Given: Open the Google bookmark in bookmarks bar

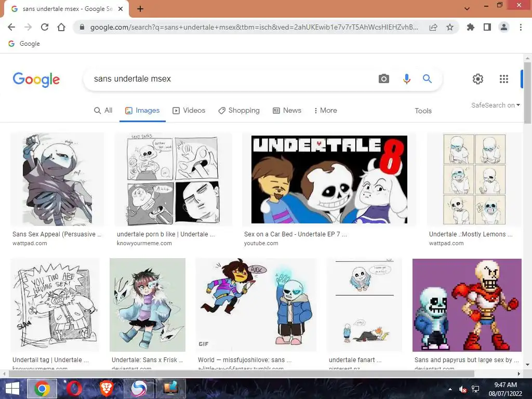Looking at the screenshot, I should (24, 44).
